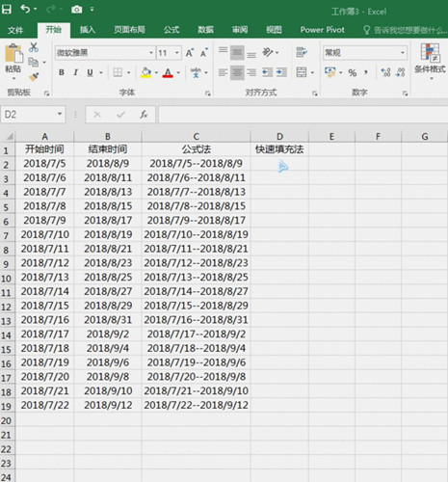Screen dimensions: 448x482
Task: Open the 文件 tab
Action: (x=15, y=30)
